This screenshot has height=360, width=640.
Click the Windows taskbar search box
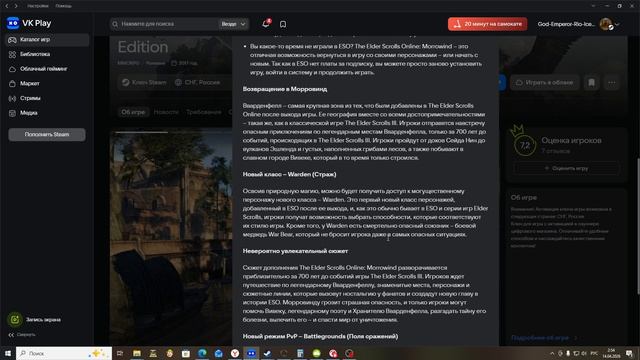click(64, 353)
